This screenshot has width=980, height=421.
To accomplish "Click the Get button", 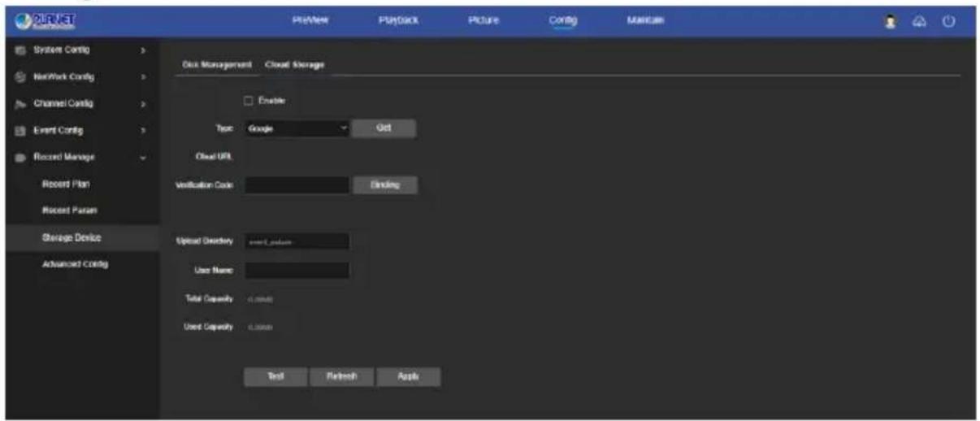I will point(384,128).
